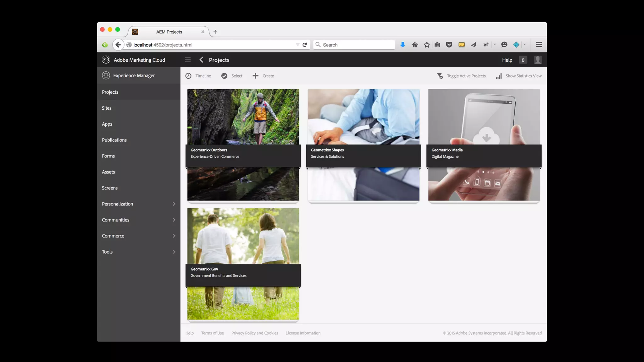The image size is (644, 362).
Task: Click the hamburger rail toggle icon
Action: tap(188, 60)
